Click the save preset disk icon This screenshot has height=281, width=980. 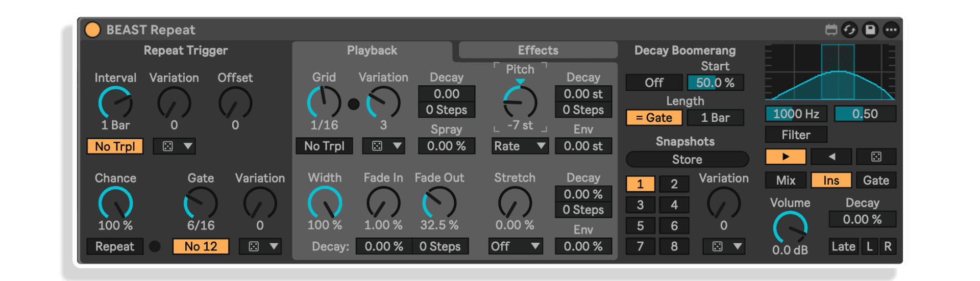[x=870, y=30]
